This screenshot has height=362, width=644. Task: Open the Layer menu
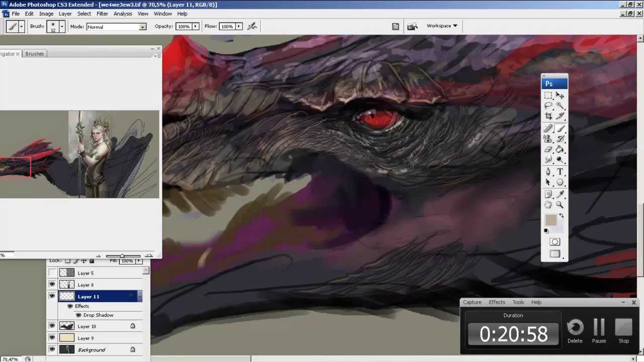[x=65, y=14]
